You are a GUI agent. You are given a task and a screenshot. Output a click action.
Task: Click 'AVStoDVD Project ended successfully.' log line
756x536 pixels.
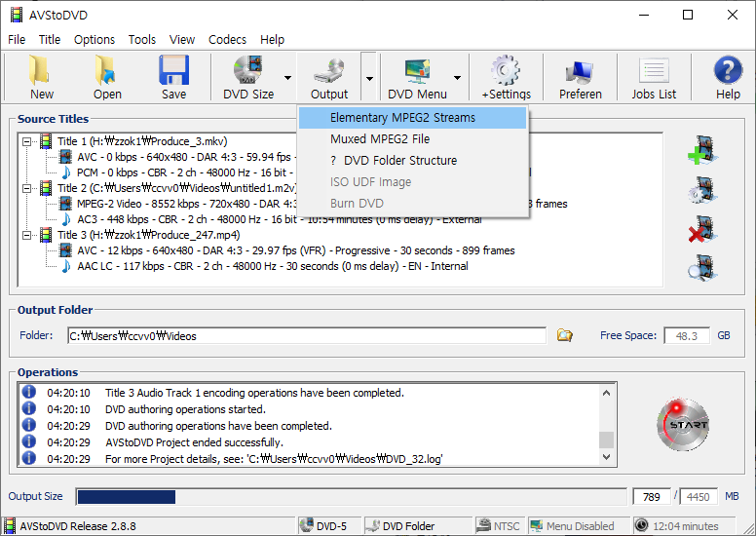pos(194,442)
